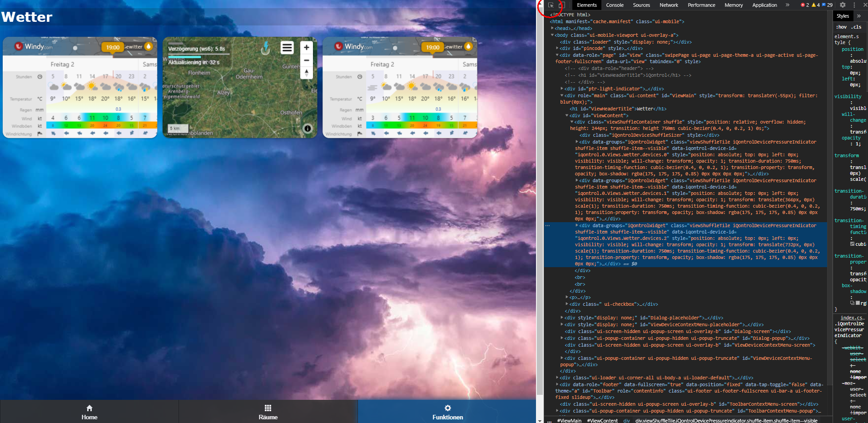The width and height of the screenshot is (868, 423).
Task: Click Windy.com logo in third widget
Action: tap(354, 46)
